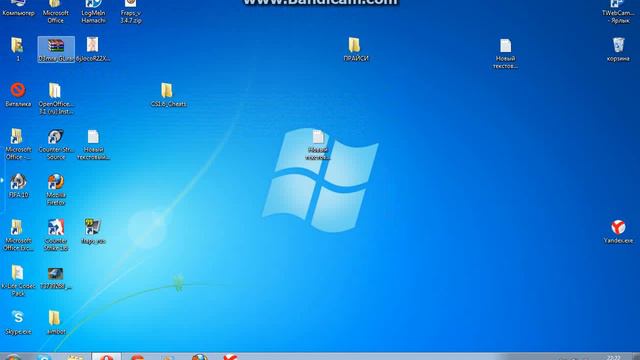Launch the Counter Strike 1.6 shortcut
The image size is (640, 360).
[x=56, y=235]
